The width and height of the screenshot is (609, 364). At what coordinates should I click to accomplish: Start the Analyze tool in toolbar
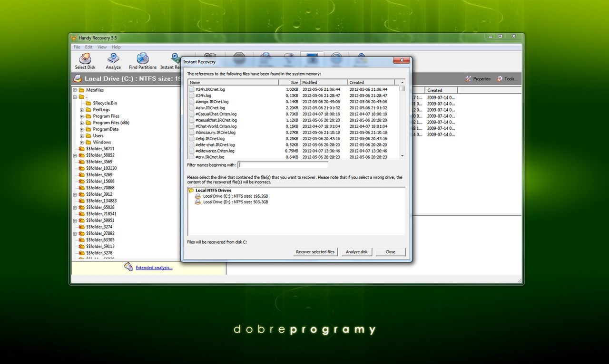click(113, 61)
